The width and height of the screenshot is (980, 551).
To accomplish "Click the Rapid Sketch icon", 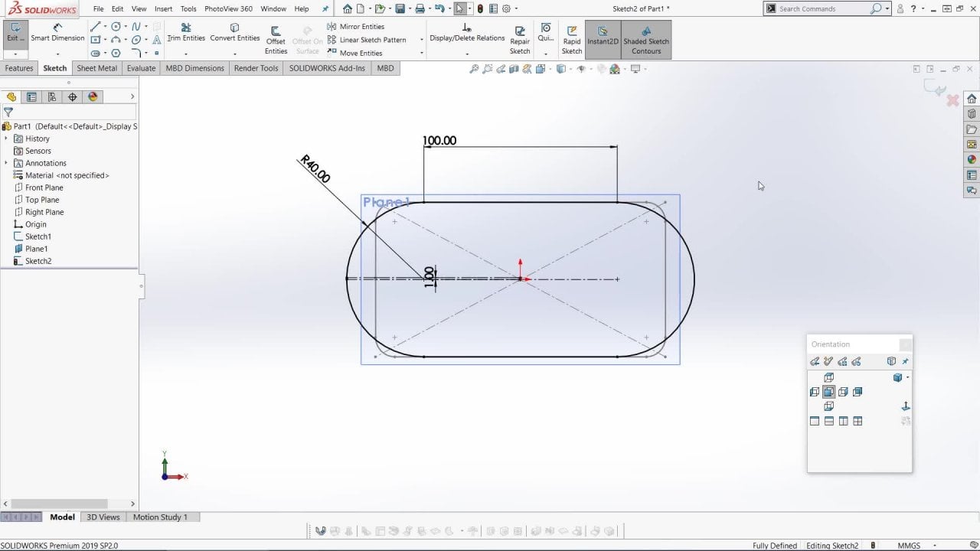I will point(572,40).
